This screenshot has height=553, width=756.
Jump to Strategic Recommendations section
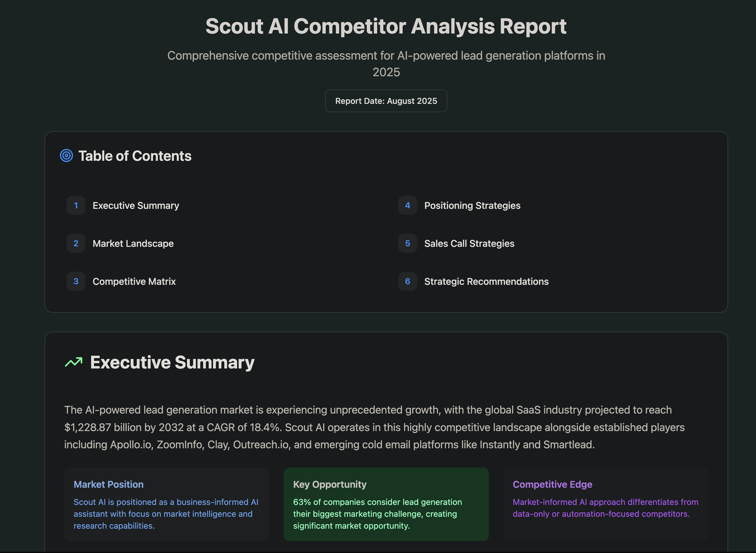click(487, 282)
